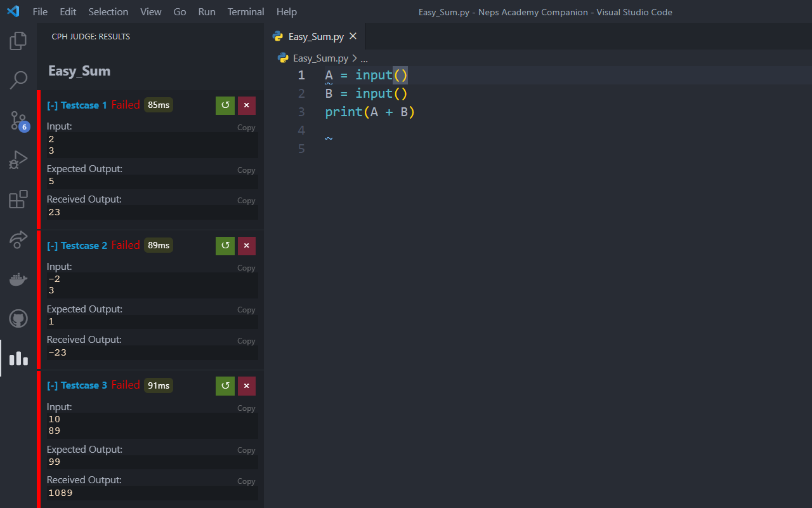Collapse Testcase 2 using its [-] toggle

coord(52,246)
